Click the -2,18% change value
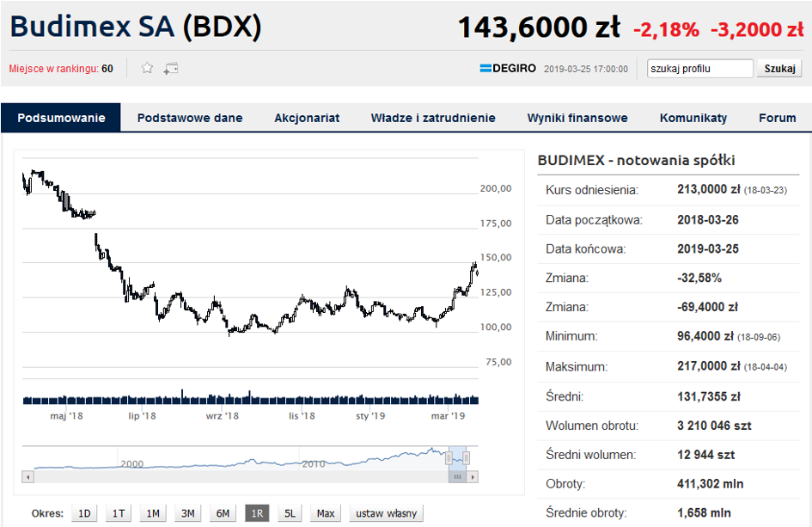The image size is (812, 527). click(x=666, y=29)
